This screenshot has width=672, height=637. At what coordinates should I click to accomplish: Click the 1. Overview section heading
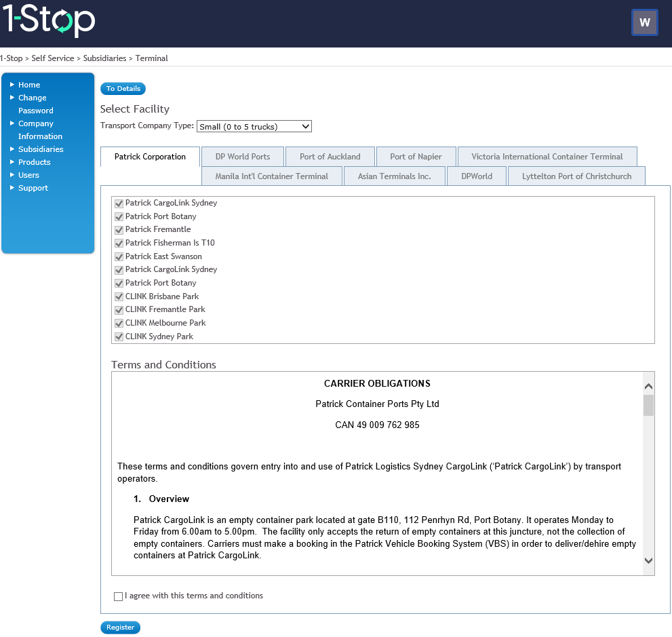[161, 499]
